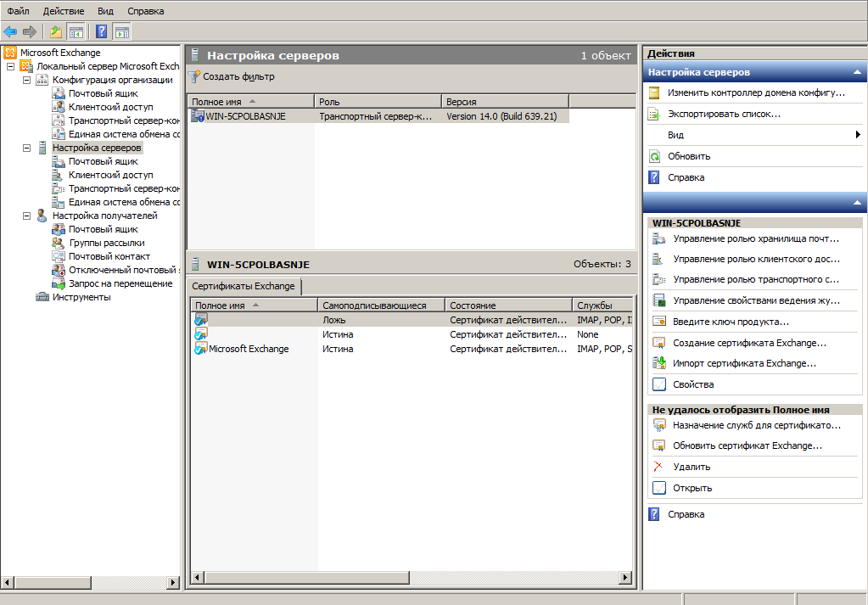Sort server list by Полное имя column
Screen dimensions: 868x605
point(251,101)
